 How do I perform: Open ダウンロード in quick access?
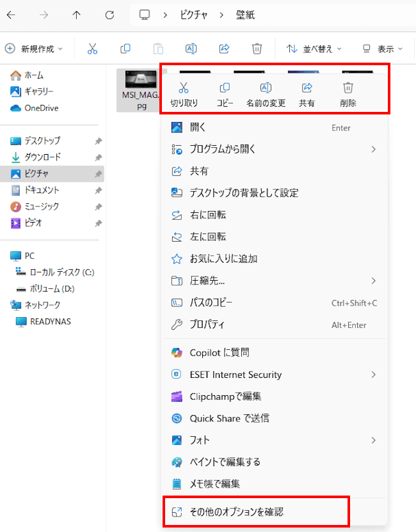pyautogui.click(x=36, y=157)
